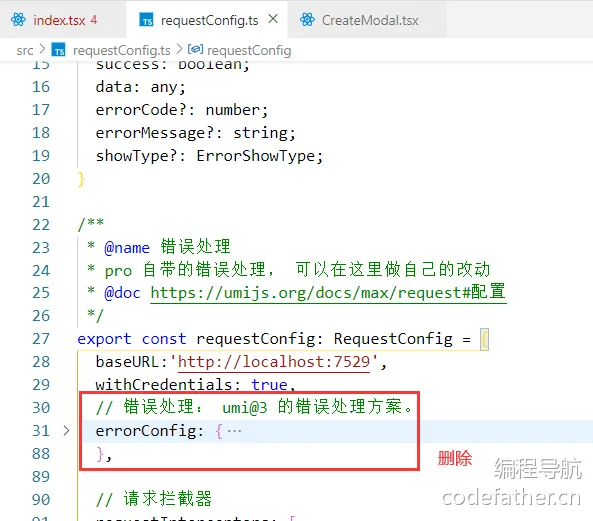
Task: Place cursor on withCredentials true value
Action: (269, 385)
